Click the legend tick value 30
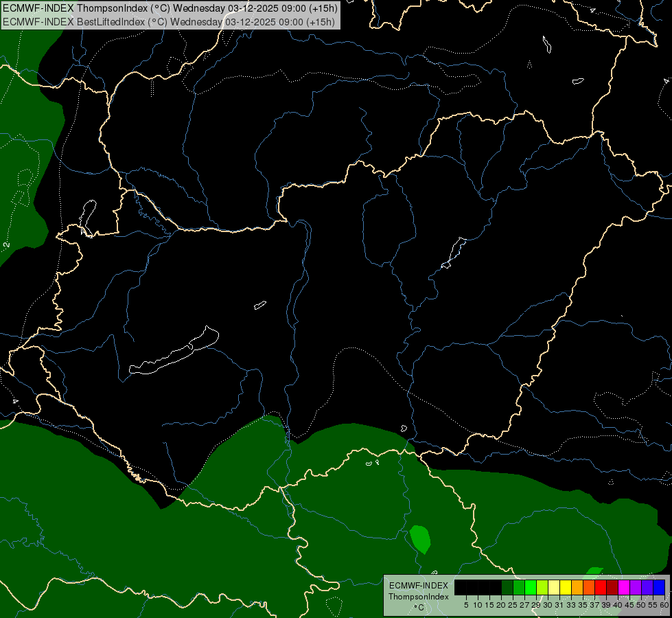Viewport: 672px width, 618px height. tap(548, 605)
